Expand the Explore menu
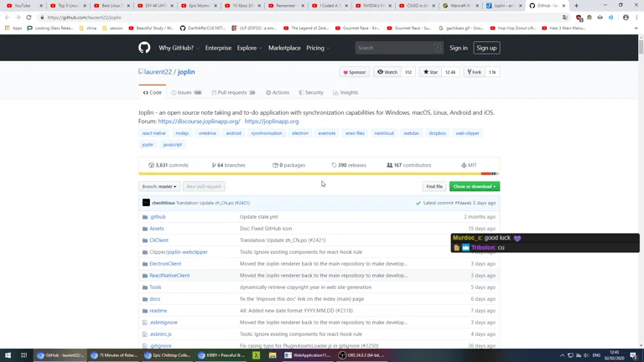This screenshot has width=644, height=362. [249, 48]
